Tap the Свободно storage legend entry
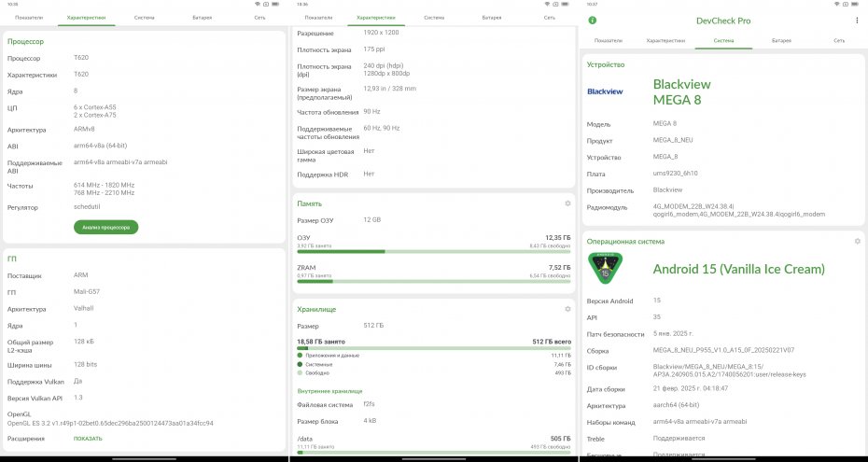868x462 pixels. [314, 373]
